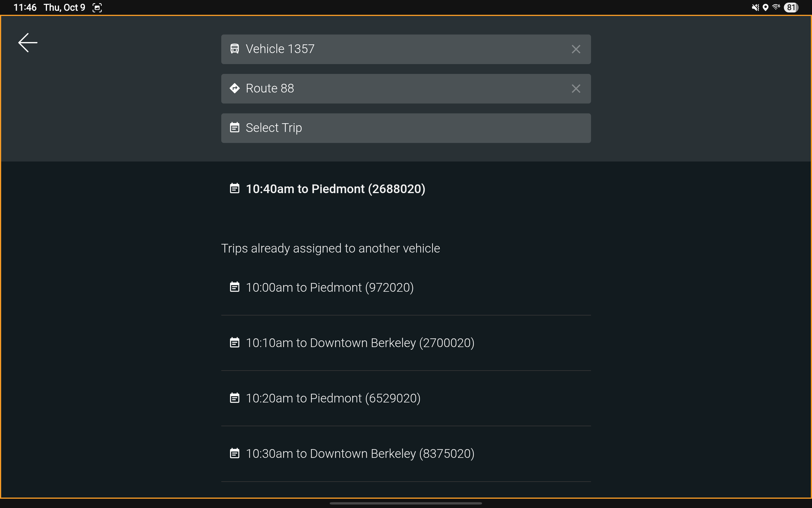Pick 10:10am to Downtown Berkeley trip
The width and height of the screenshot is (812, 508).
click(360, 343)
